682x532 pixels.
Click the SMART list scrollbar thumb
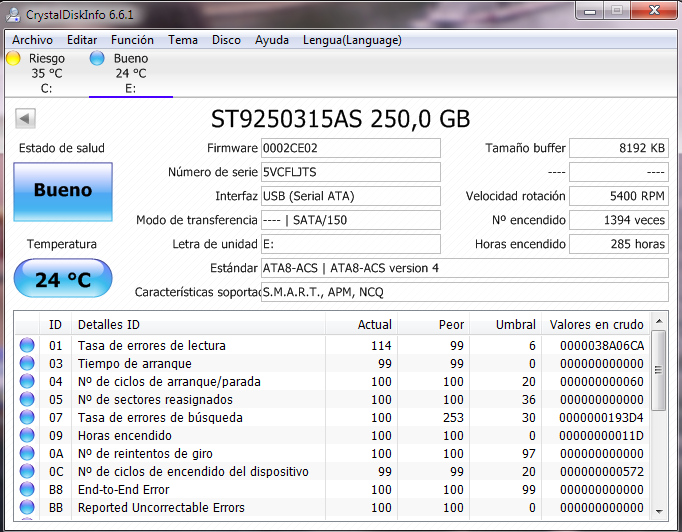click(659, 370)
